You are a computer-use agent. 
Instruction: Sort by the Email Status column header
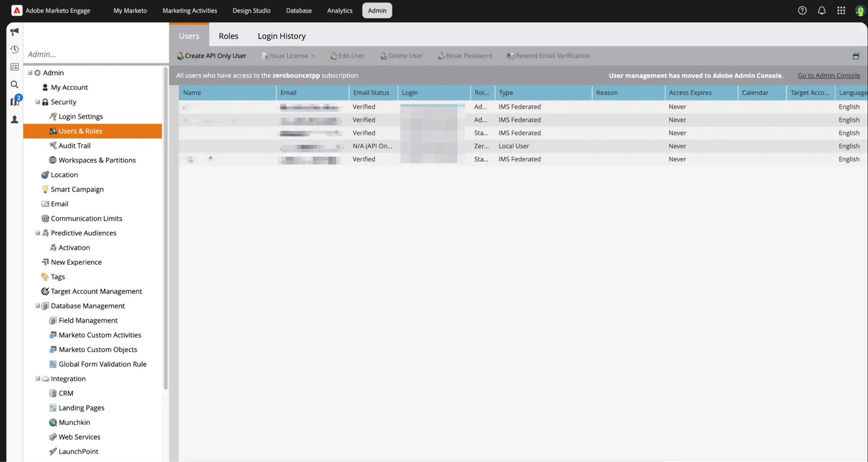coord(371,93)
